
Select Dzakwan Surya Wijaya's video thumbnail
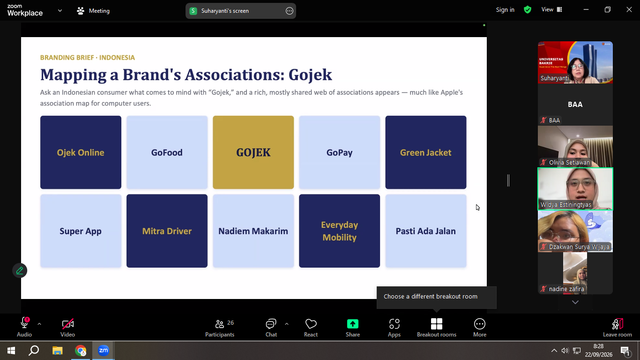pos(575,231)
